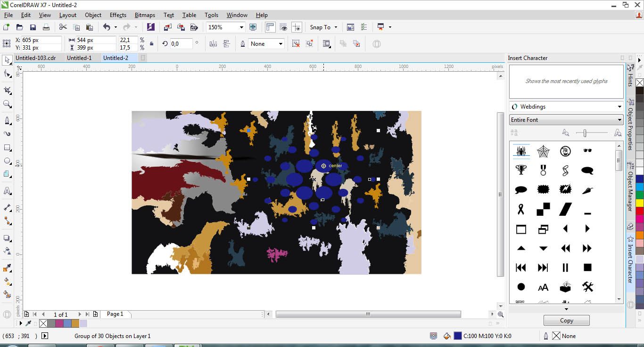The height and width of the screenshot is (347, 644).
Task: Click the add page button before Page 1
Action: [x=27, y=314]
